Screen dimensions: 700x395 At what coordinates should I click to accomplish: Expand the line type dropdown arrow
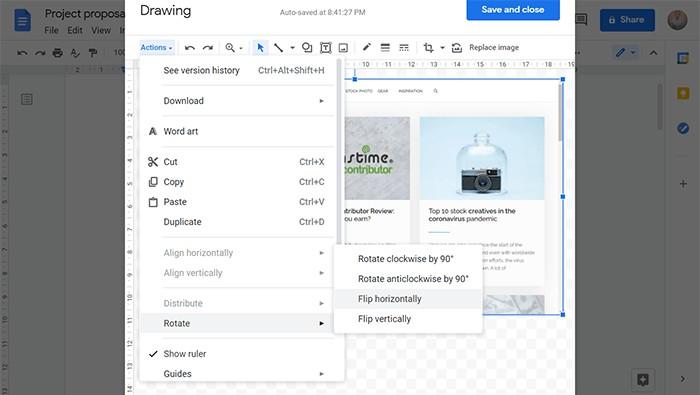pyautogui.click(x=292, y=47)
